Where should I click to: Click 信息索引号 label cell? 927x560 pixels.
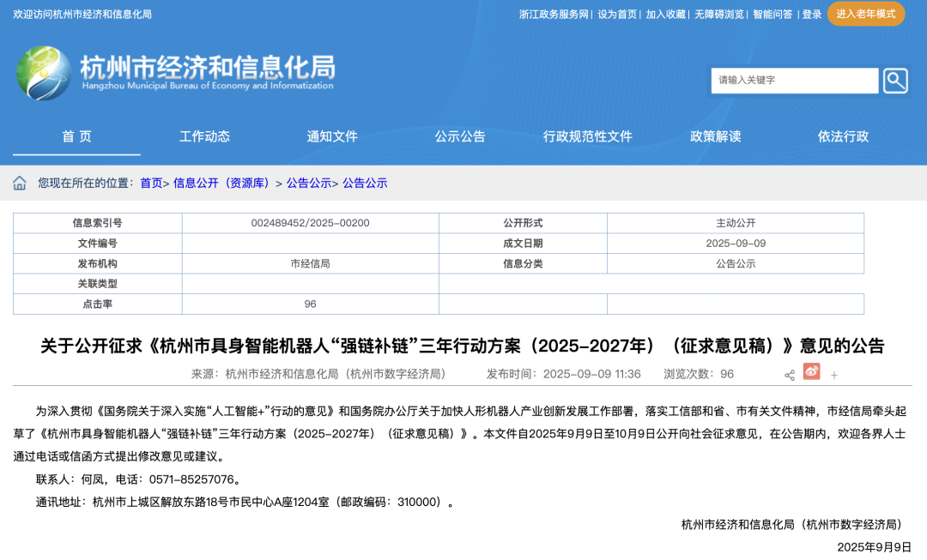[x=98, y=223]
